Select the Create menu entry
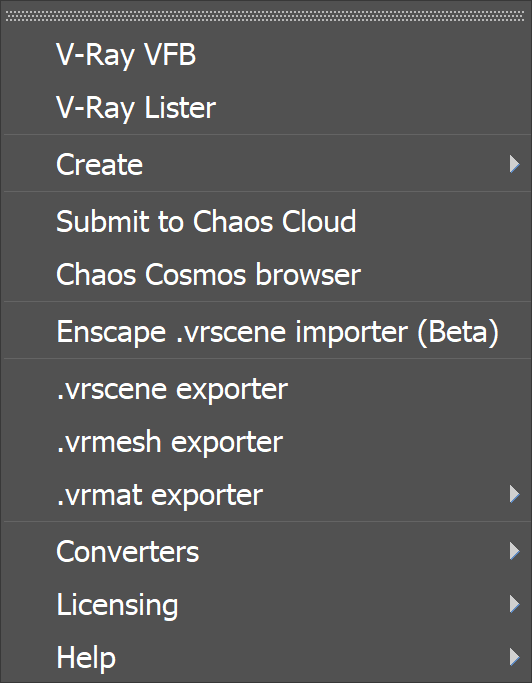This screenshot has width=532, height=683. pos(266,164)
